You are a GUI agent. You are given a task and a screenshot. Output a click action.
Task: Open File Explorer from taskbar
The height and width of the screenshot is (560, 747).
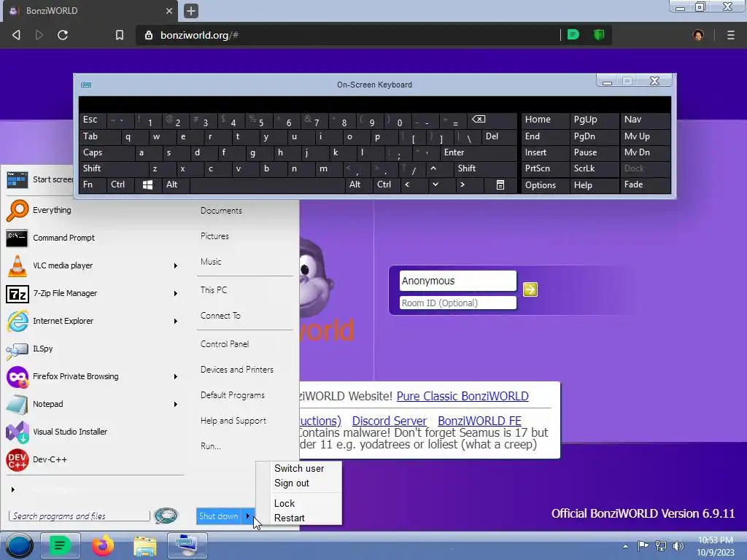(x=145, y=545)
